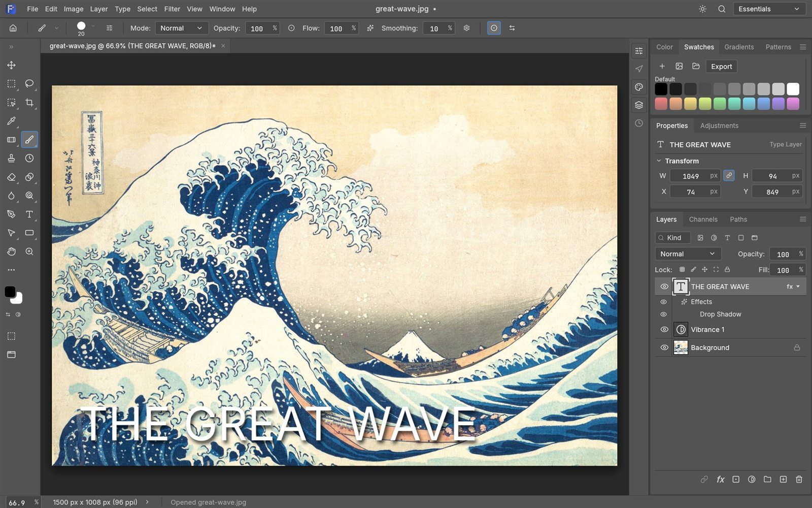This screenshot has height=508, width=812.
Task: Pick the white swatch in Default row
Action: (793, 89)
